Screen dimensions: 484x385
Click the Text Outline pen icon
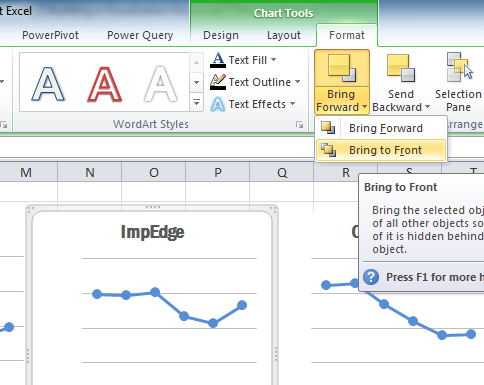coord(218,82)
